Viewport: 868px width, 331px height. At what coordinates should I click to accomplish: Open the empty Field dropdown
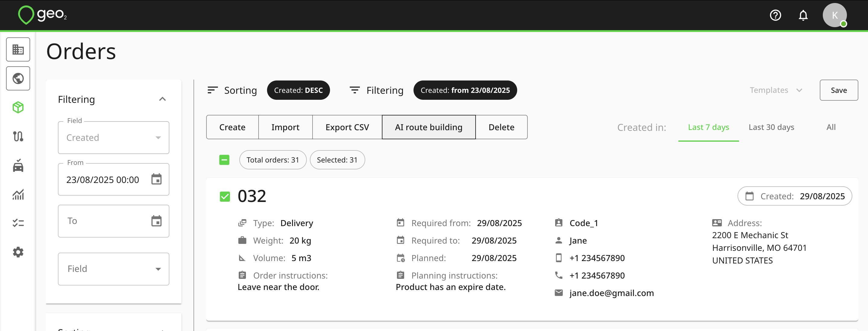click(114, 269)
